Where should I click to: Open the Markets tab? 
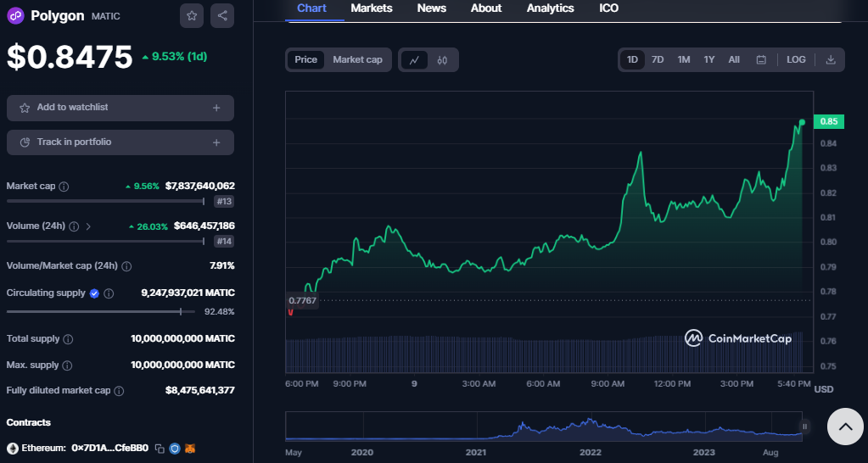[372, 8]
